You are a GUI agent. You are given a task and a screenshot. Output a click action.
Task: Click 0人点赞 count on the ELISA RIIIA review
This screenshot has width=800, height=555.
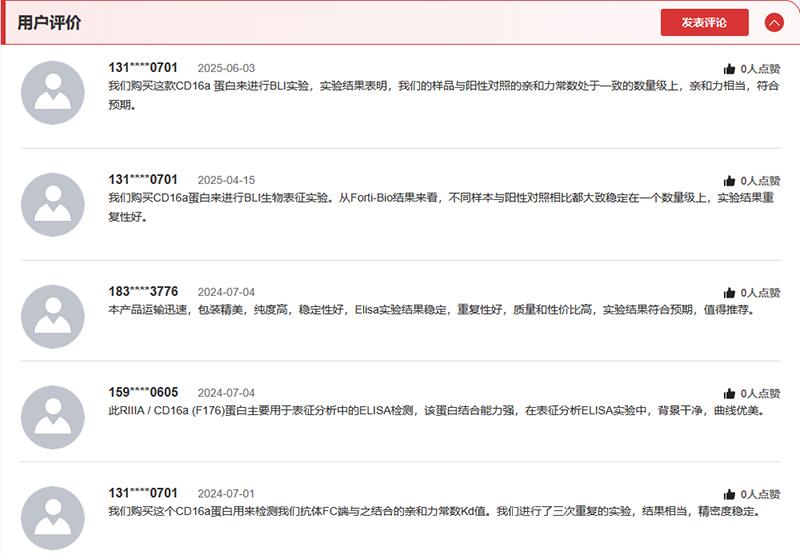[x=760, y=394]
